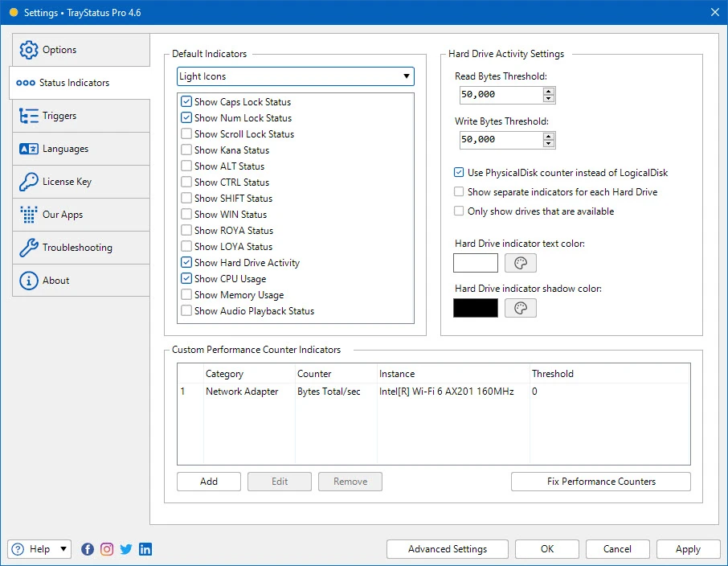Screen dimensions: 728x566
Task: Select the Network Adapter counter row
Action: tap(434, 392)
